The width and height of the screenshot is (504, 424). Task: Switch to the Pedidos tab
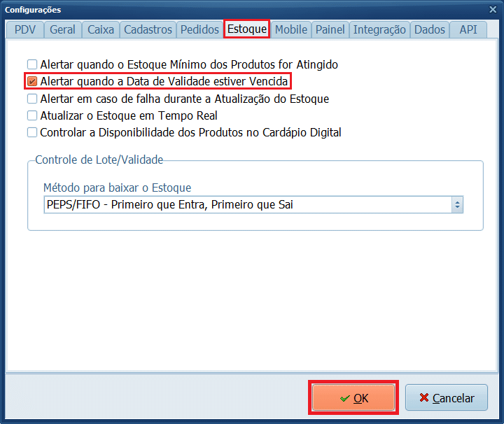(x=199, y=29)
